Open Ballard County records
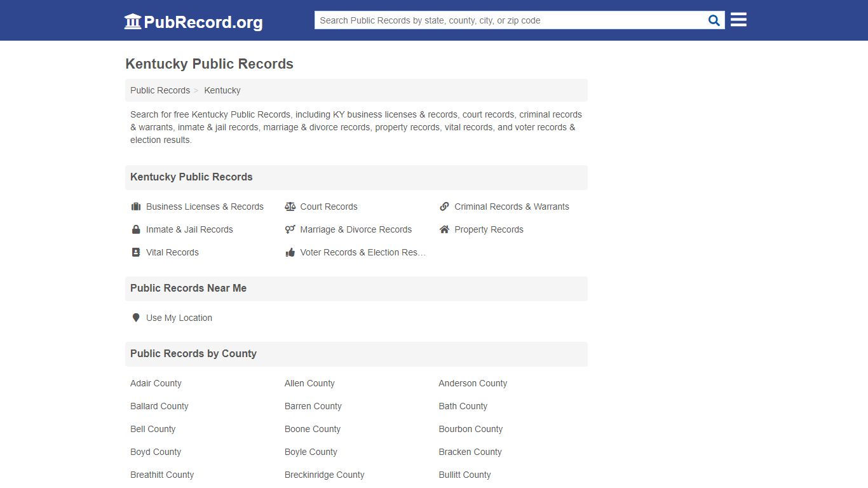Viewport: 868px width, 488px height. [159, 406]
